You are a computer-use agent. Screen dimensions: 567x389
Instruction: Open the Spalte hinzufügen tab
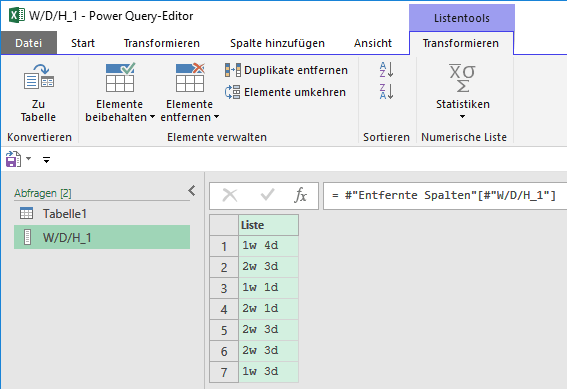coord(277,43)
